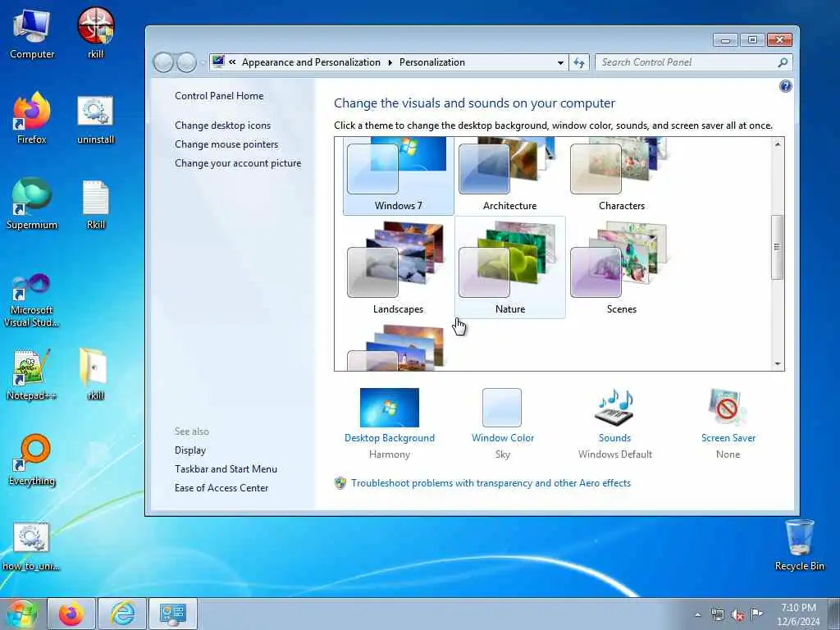The width and height of the screenshot is (840, 630).
Task: Select the Notepad++ desktop shortcut
Action: [32, 374]
